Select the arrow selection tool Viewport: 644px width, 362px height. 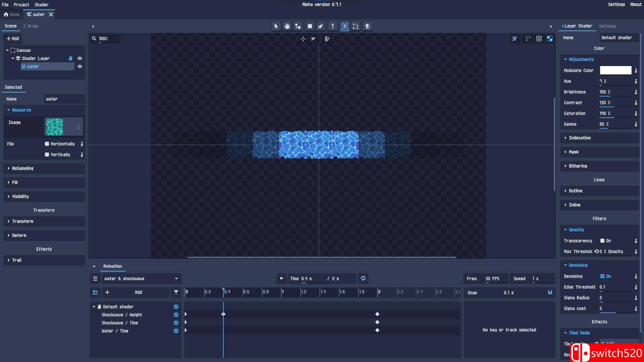(276, 26)
